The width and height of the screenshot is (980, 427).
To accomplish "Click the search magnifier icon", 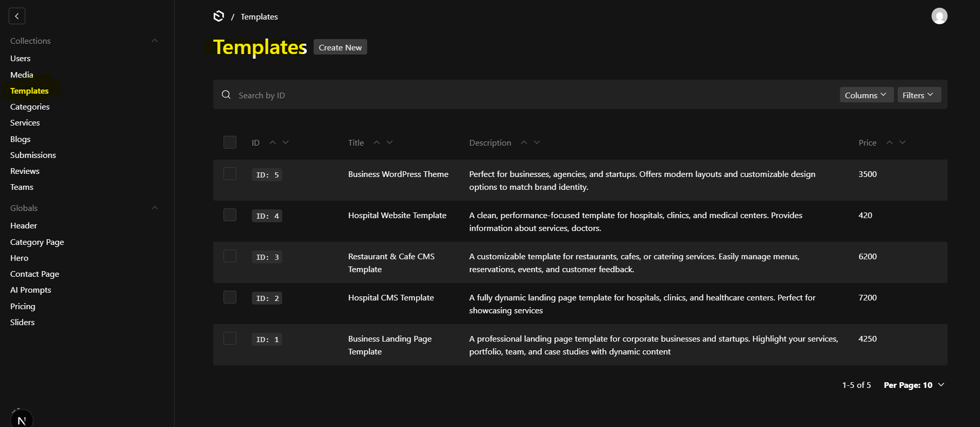I will pos(226,95).
